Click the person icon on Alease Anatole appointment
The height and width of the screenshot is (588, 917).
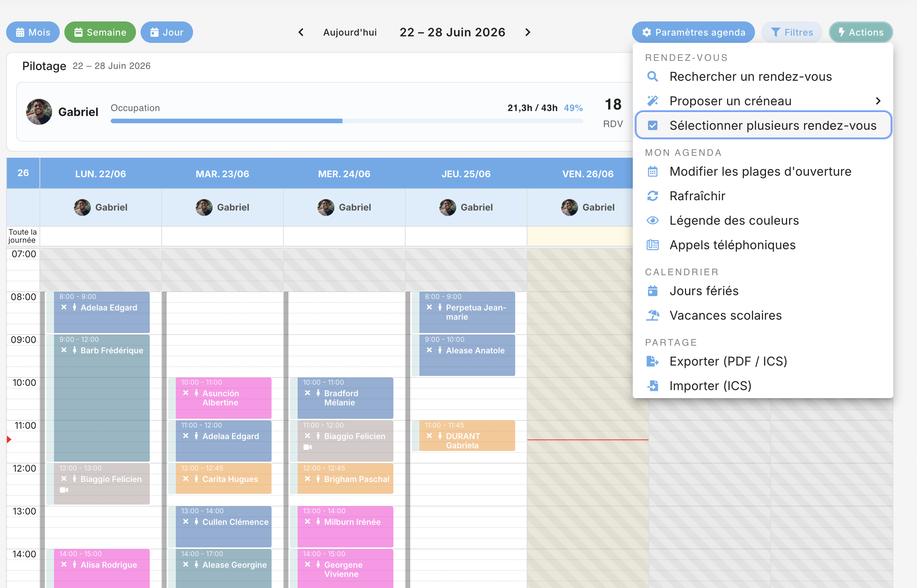(x=440, y=350)
